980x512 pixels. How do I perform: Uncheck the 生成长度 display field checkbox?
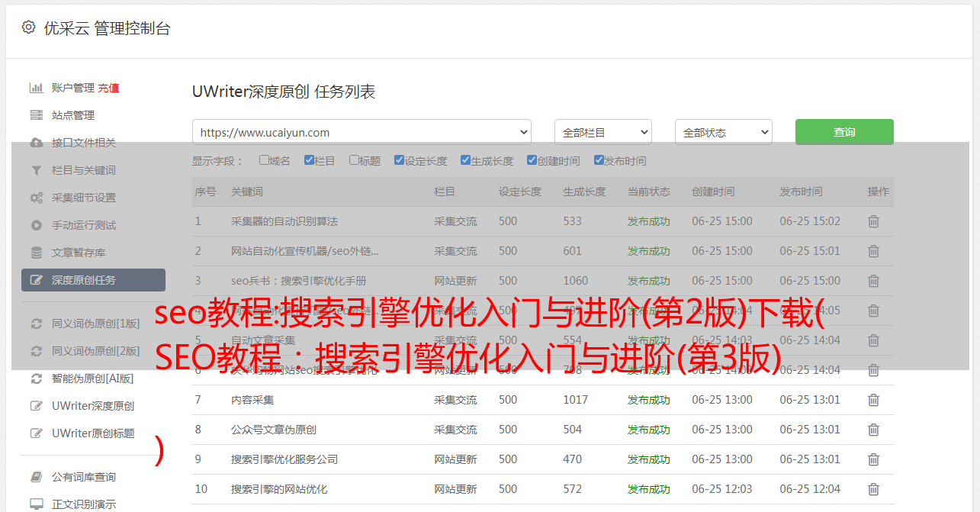click(465, 160)
